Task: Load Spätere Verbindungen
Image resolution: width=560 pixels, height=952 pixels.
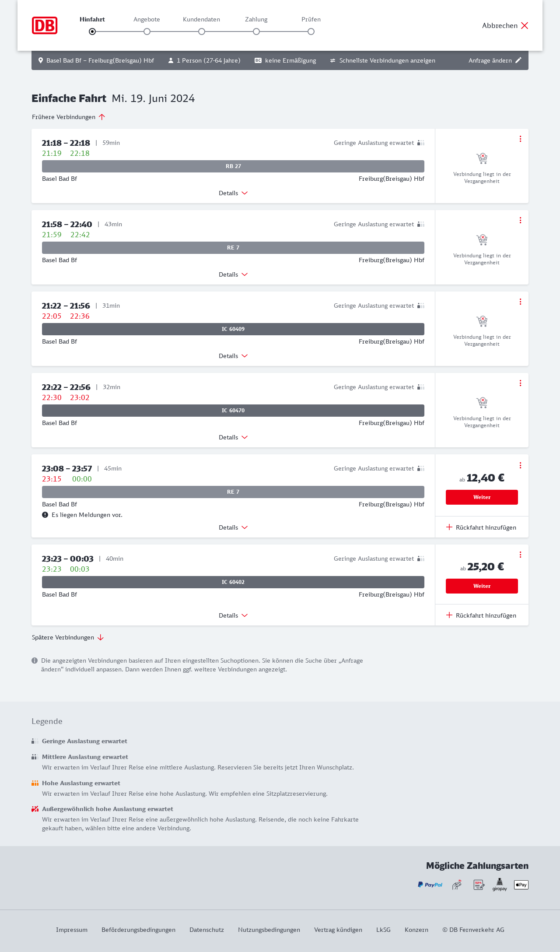Action: (x=68, y=637)
